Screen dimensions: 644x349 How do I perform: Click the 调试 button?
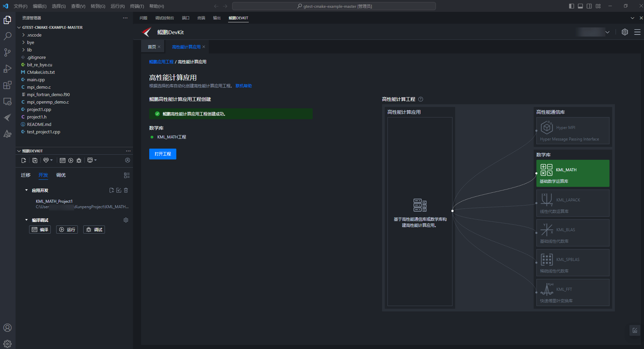click(x=94, y=230)
